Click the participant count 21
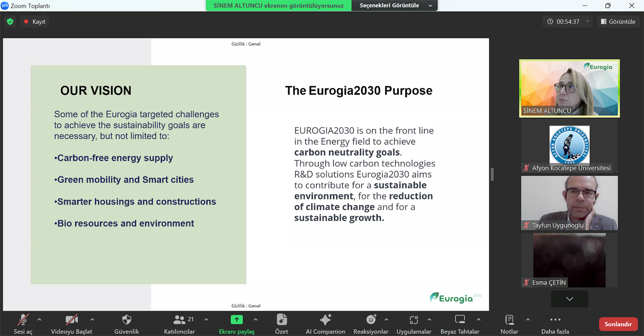Screen dimensions: 644x336 tap(191, 319)
